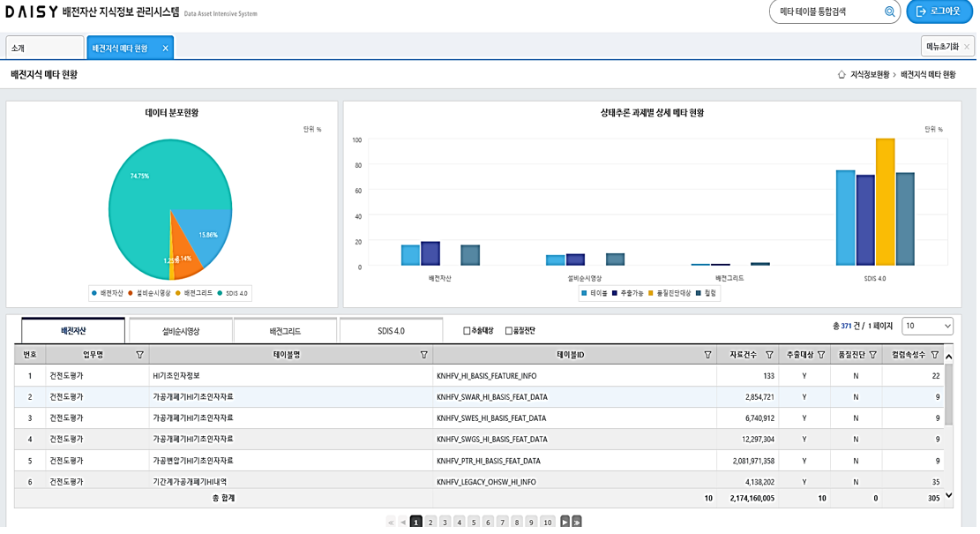Screen dimensions: 980x534
Task: Switch to the 배전그리드 table tab
Action: 285,331
